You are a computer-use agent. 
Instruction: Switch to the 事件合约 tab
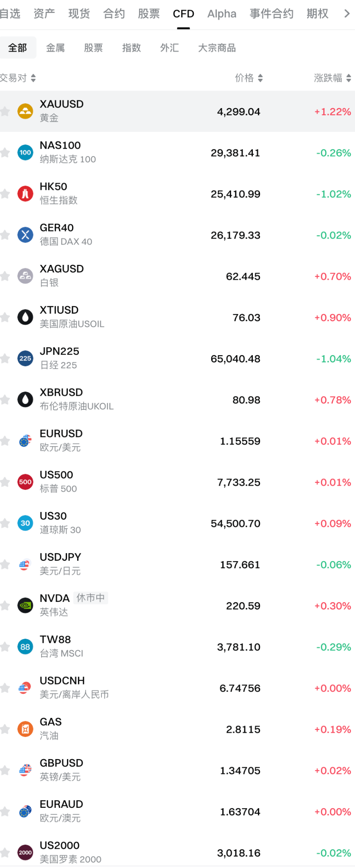click(x=271, y=14)
